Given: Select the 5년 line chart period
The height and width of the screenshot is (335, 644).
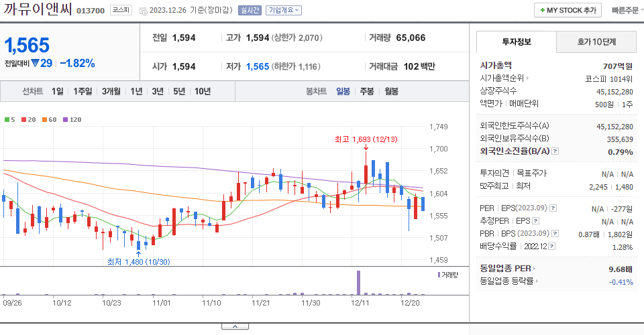Looking at the screenshot, I should (x=179, y=91).
